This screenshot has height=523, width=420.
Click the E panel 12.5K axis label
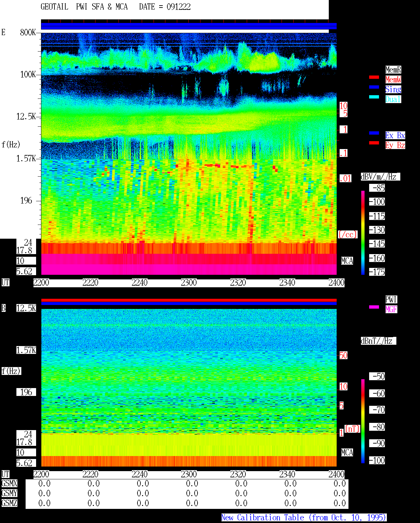(26, 117)
